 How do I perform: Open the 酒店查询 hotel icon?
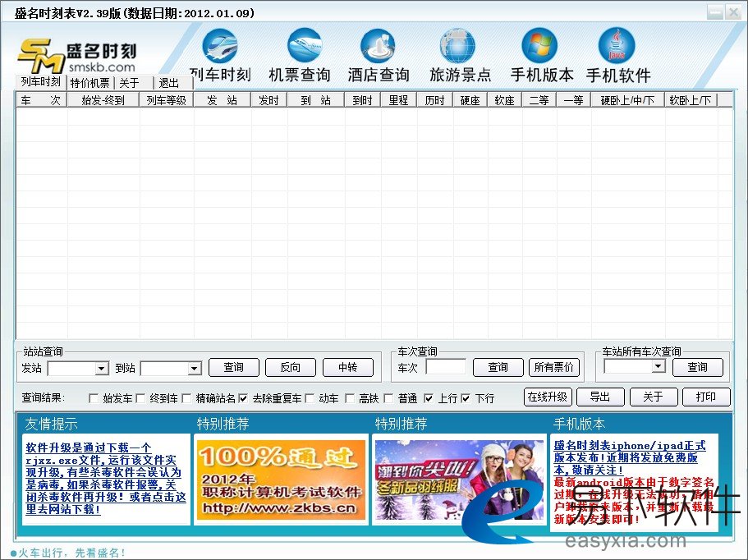[378, 46]
